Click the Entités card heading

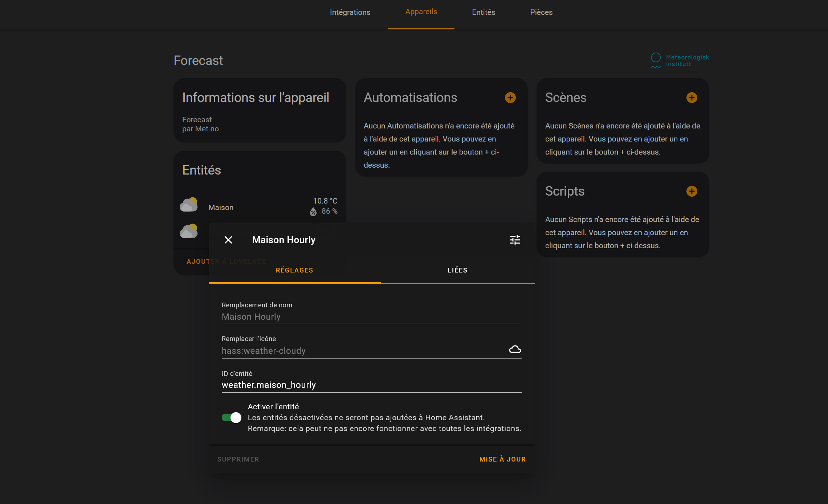201,170
